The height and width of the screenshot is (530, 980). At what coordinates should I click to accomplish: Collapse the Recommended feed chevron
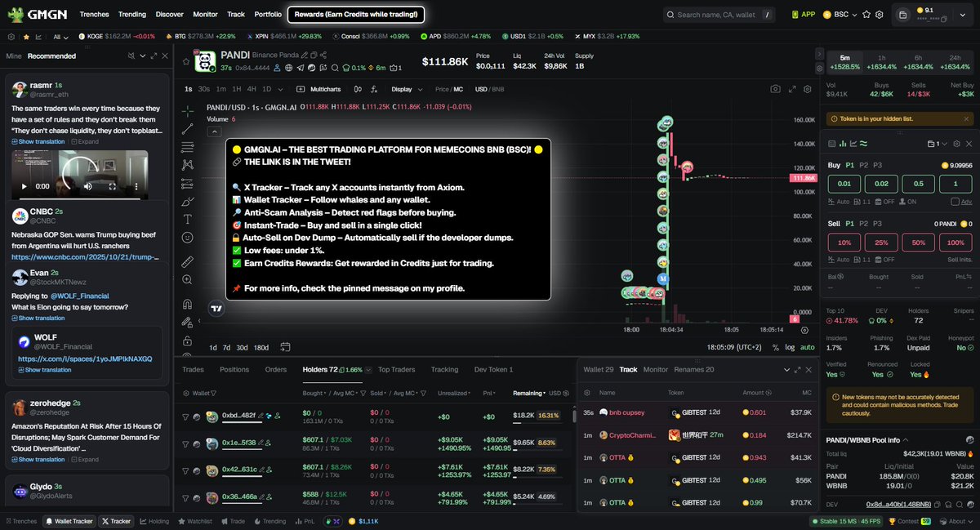(143, 56)
